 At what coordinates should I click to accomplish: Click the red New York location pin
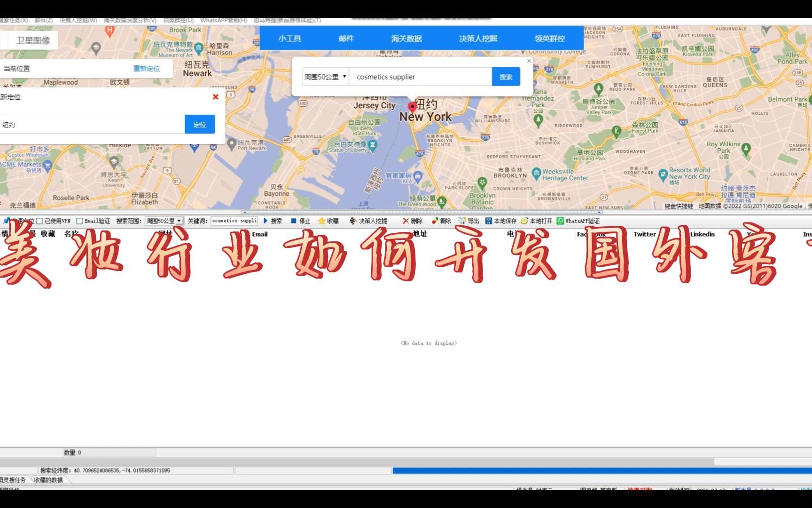pyautogui.click(x=412, y=107)
